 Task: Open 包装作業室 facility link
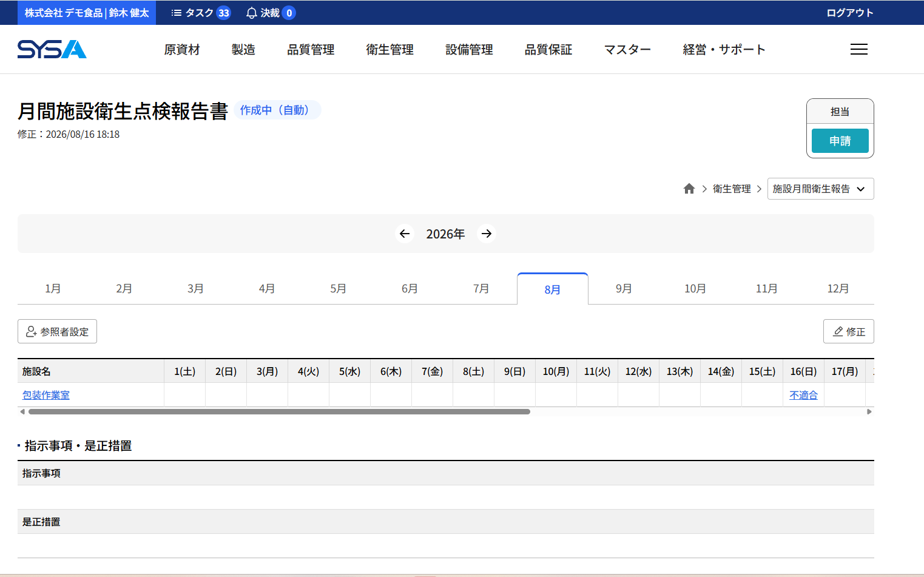click(x=46, y=395)
